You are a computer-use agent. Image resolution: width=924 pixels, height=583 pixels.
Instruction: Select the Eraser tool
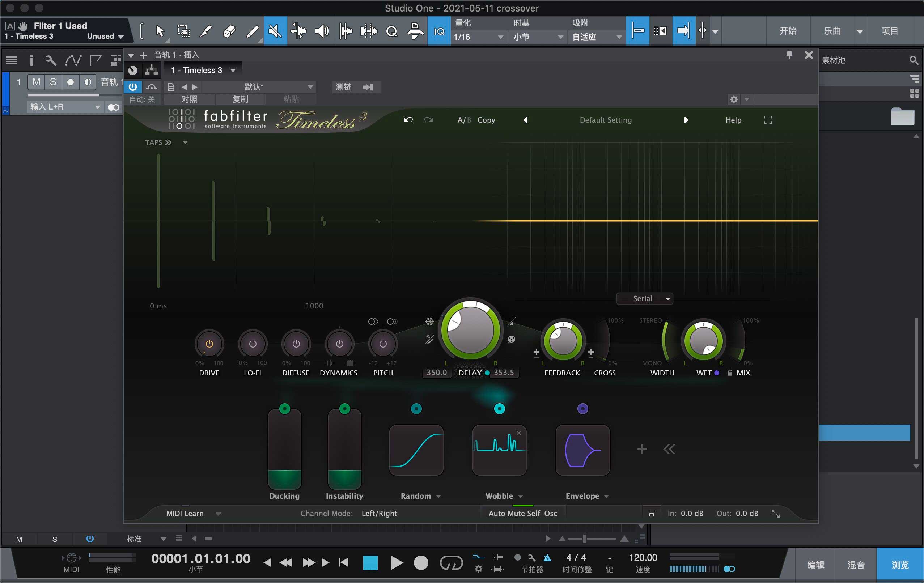click(x=229, y=31)
